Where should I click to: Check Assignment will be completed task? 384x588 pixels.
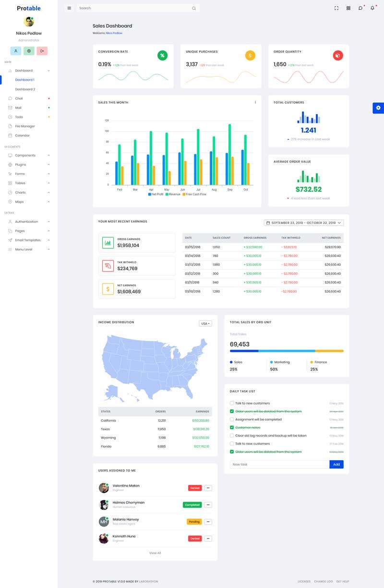coord(232,419)
